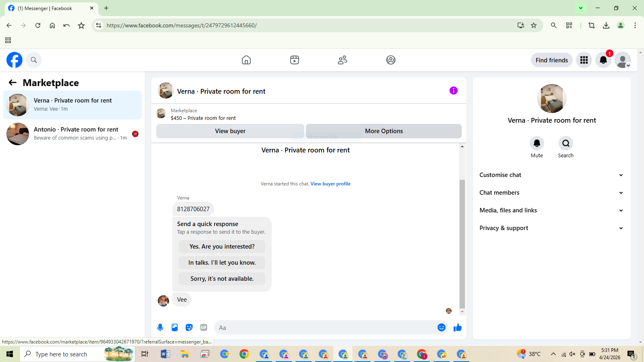Image resolution: width=644 pixels, height=362 pixels.
Task: Click the chat message scrollbar
Action: pyautogui.click(x=462, y=244)
